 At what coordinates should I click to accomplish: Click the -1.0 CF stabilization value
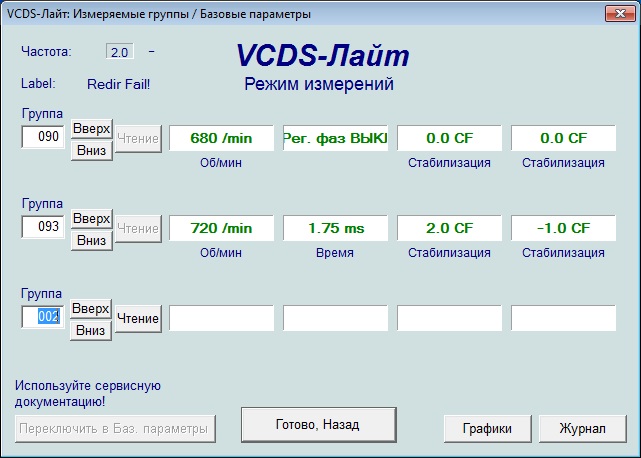[x=563, y=228]
